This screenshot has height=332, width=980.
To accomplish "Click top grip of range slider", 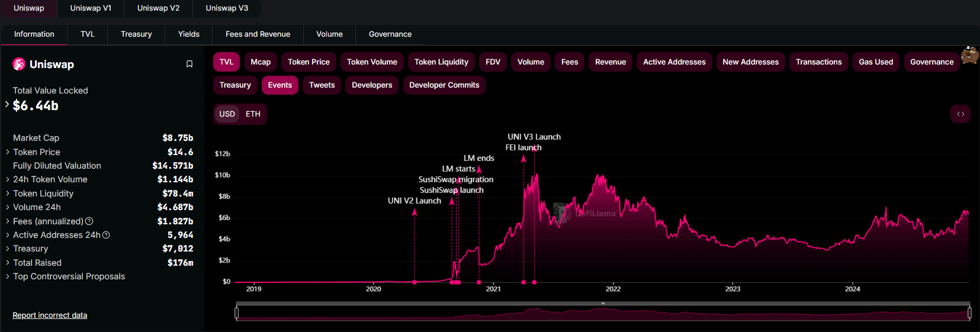I will pyautogui.click(x=603, y=304).
